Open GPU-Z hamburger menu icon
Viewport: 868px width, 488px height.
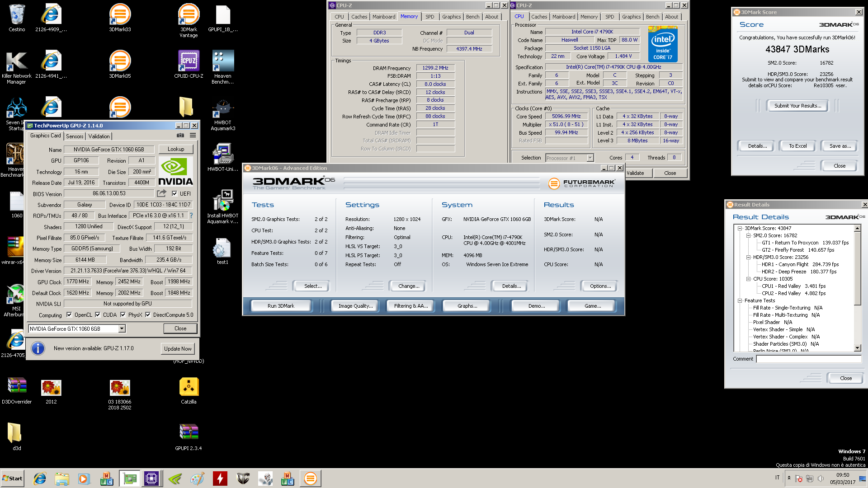(x=193, y=135)
